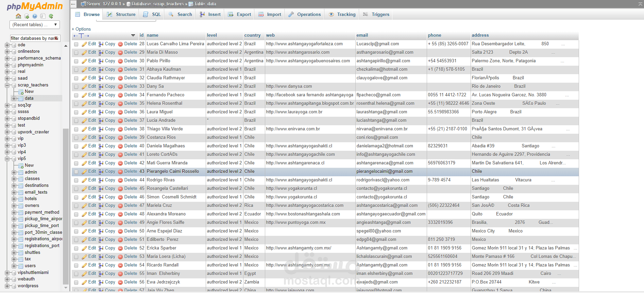Click the pencil Edit icon for Lucas Carvalho
This screenshot has width=644, height=293.
click(x=84, y=44)
